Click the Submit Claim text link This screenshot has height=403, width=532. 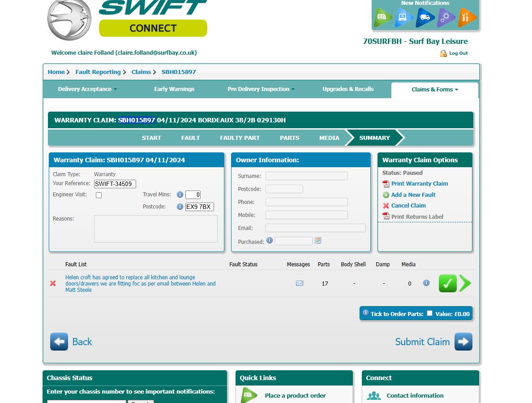coord(422,342)
